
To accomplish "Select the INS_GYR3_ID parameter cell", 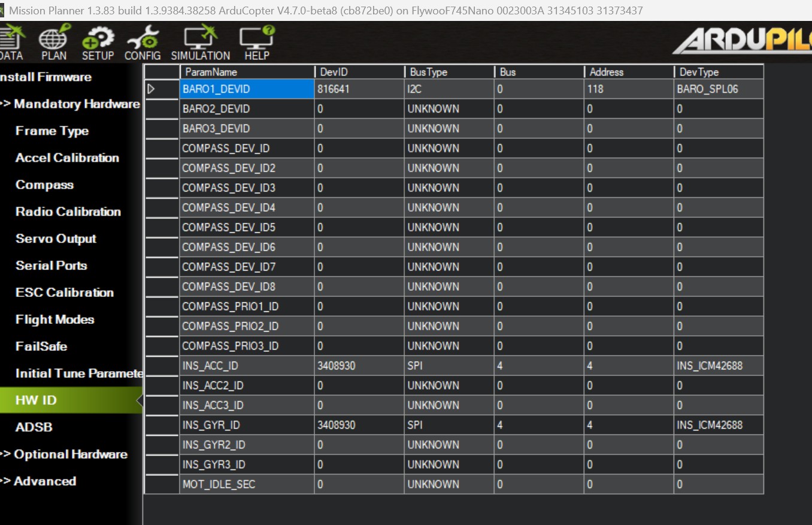I will [x=247, y=465].
